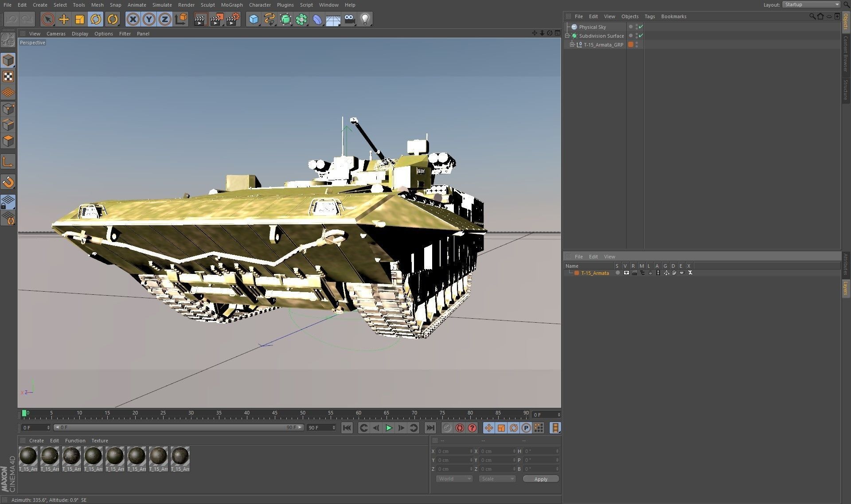Image resolution: width=851 pixels, height=504 pixels.
Task: Click the Live Selection tool icon
Action: tap(48, 19)
